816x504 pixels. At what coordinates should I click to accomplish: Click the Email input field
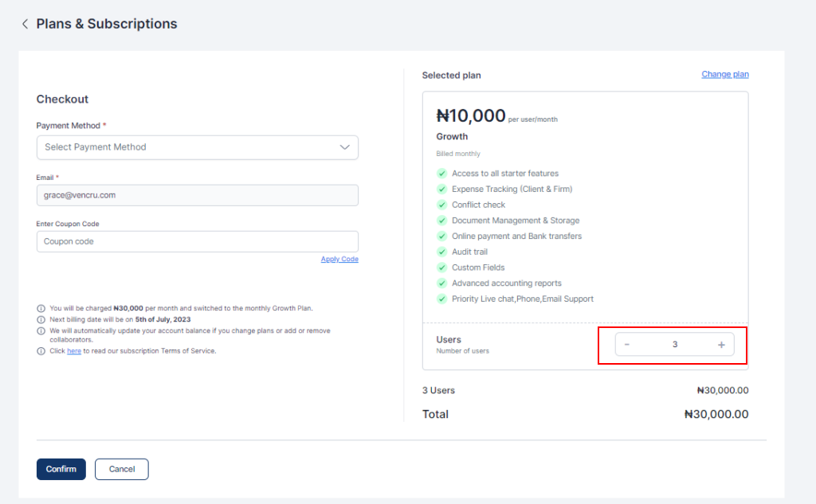(x=197, y=195)
